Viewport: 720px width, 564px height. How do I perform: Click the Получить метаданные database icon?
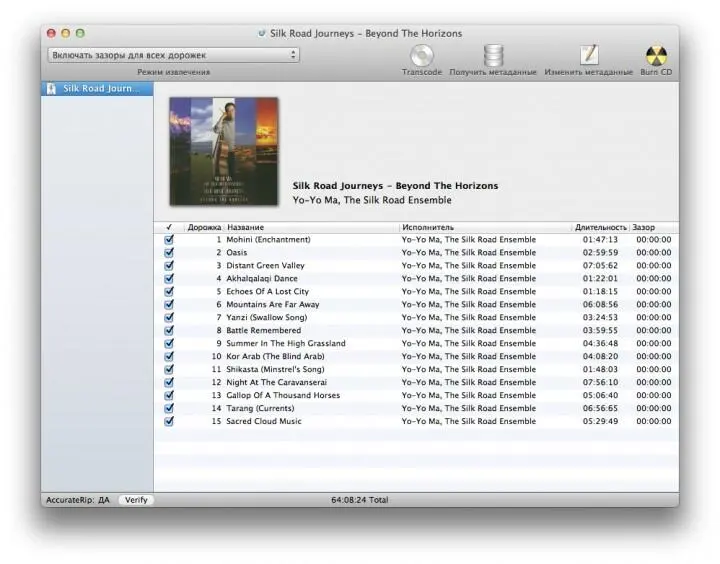pos(494,55)
